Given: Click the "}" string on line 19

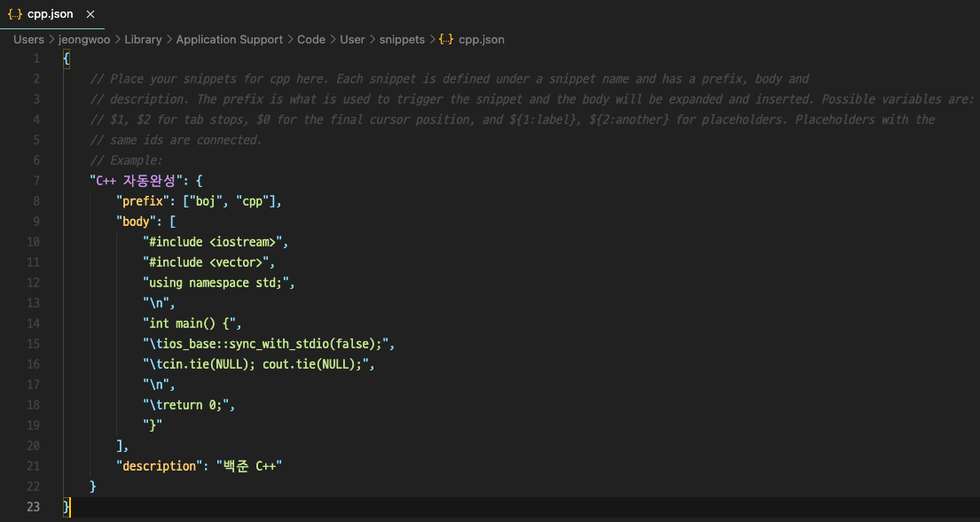Looking at the screenshot, I should tap(153, 425).
